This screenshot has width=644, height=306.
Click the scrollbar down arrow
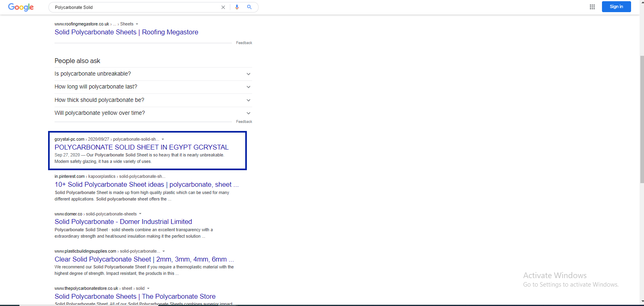[x=642, y=302]
